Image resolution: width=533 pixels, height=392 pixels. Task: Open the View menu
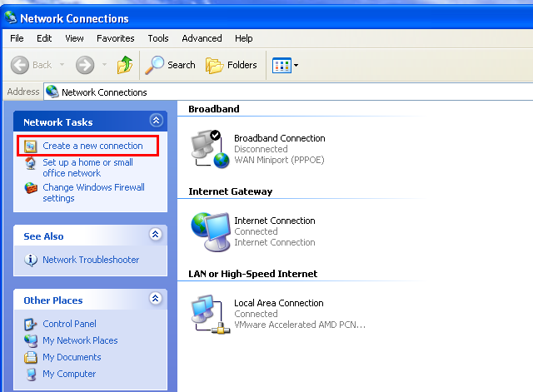click(x=74, y=38)
